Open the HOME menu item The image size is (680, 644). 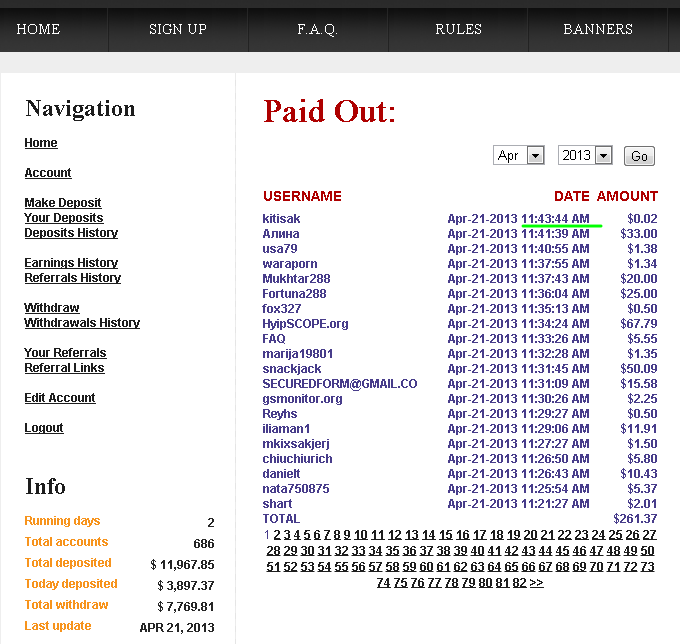point(39,29)
